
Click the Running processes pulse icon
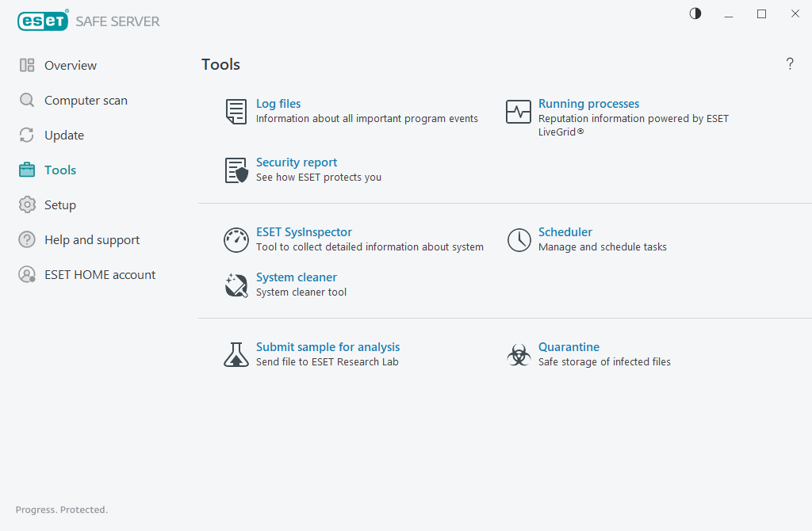[519, 112]
